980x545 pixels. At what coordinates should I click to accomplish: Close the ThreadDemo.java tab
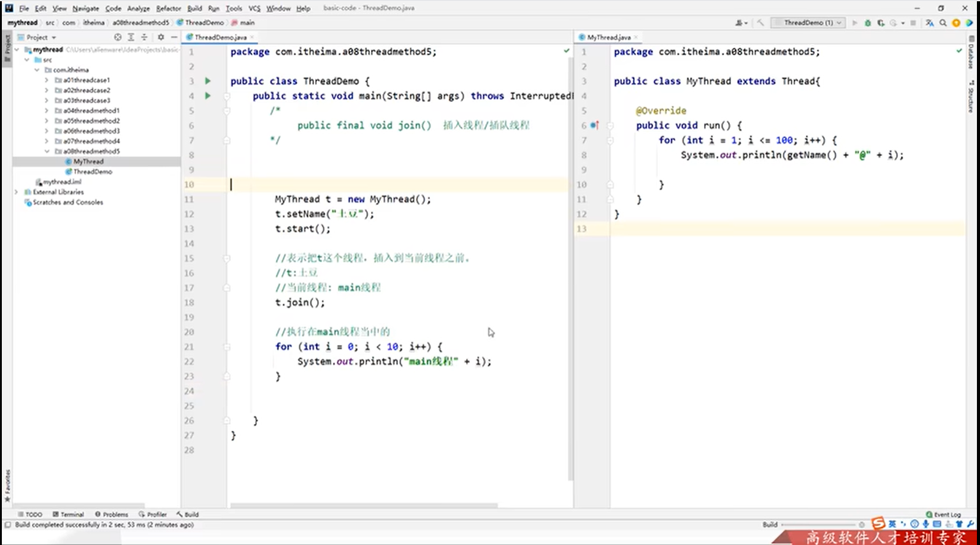pos(252,37)
